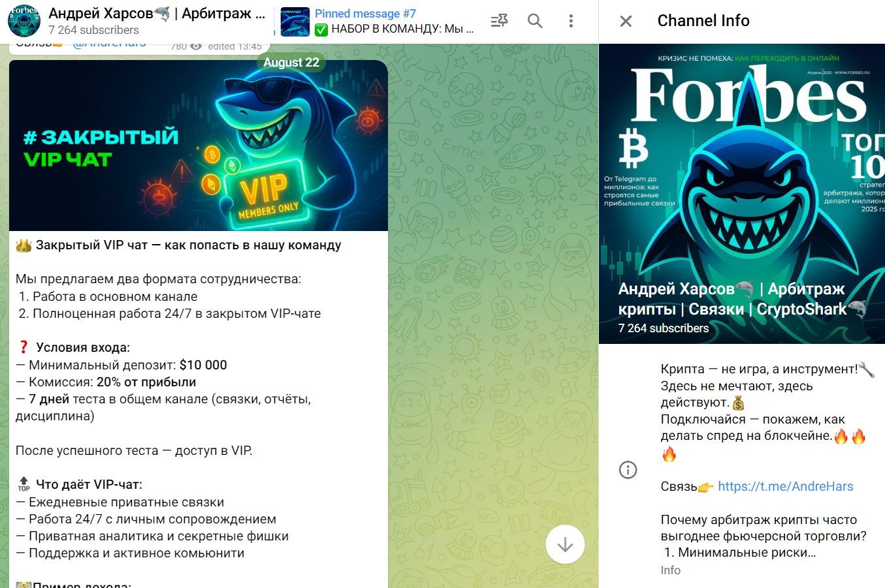Search within this channel

535,21
